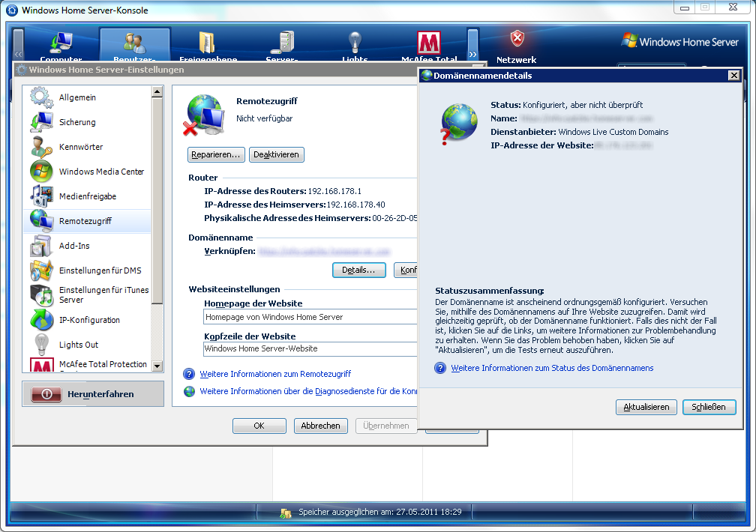Click 'Nicht verfügbar' remote access status
This screenshot has width=756, height=532.
(264, 118)
